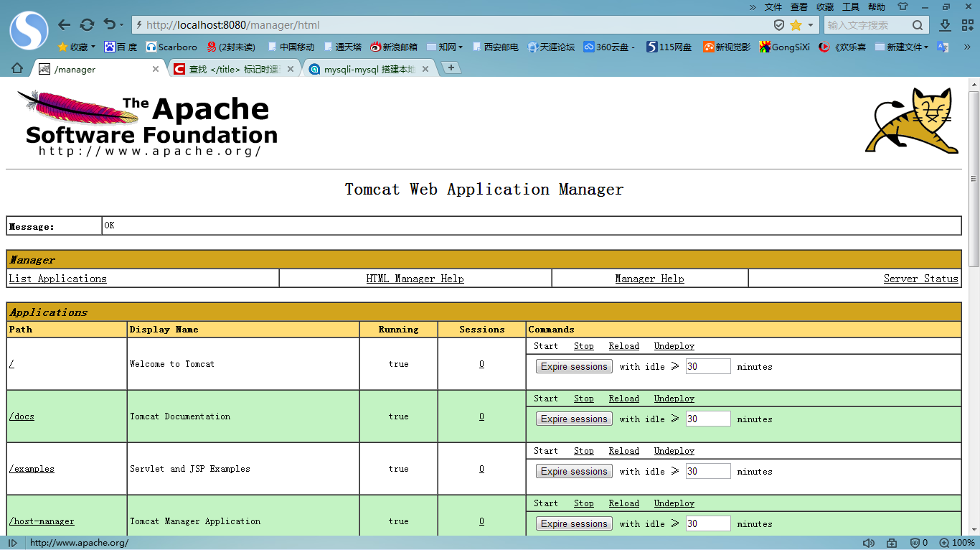Expand the 知网 bookmark folder
This screenshot has width=980, height=550.
click(444, 47)
